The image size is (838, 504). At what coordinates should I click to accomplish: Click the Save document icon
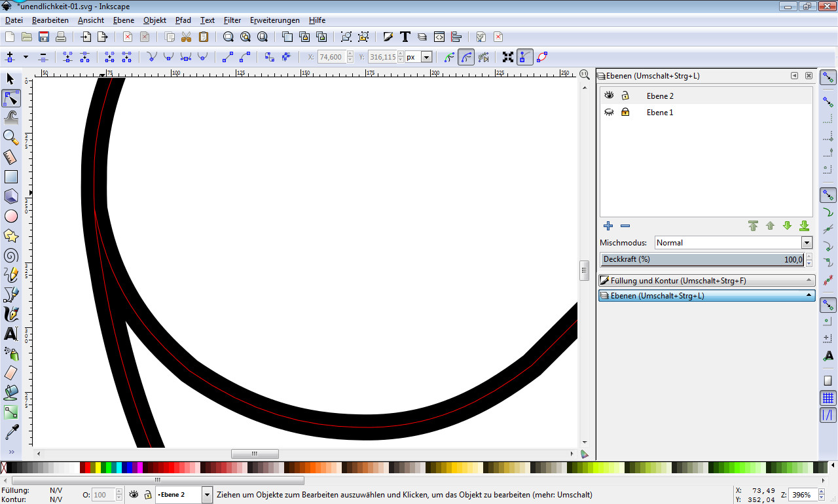[x=44, y=37]
